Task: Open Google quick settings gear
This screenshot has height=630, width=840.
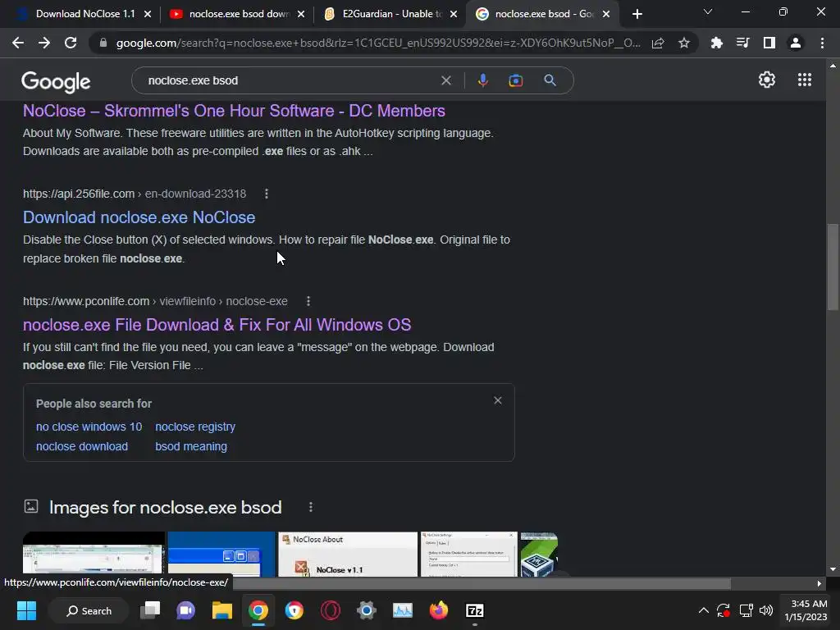Action: (x=767, y=80)
